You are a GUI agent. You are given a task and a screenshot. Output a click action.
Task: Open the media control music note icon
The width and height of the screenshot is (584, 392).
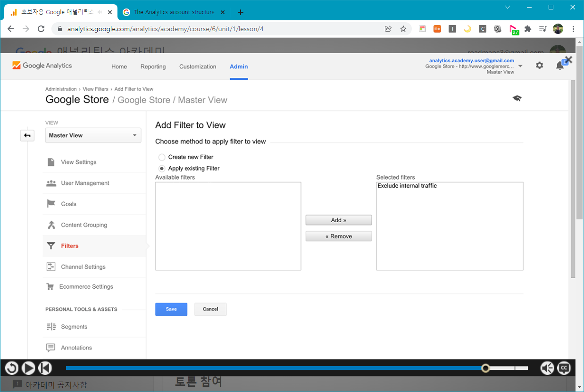(x=542, y=29)
